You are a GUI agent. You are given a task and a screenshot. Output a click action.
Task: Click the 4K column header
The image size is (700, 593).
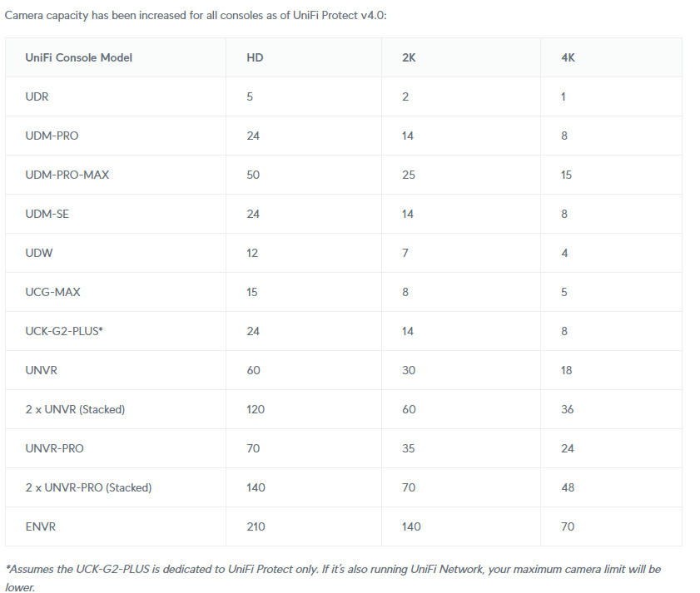pyautogui.click(x=568, y=57)
